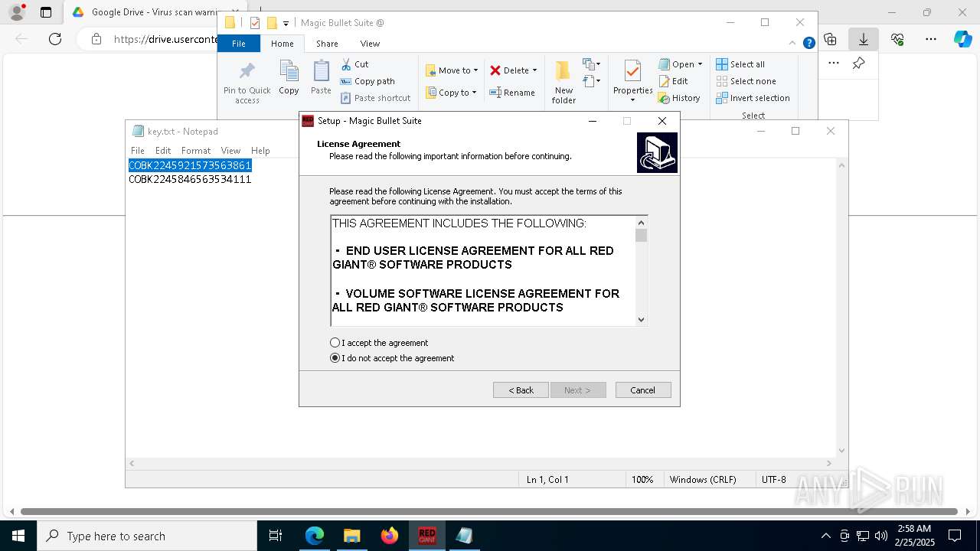
Task: Open Edge Copilot icon
Action: [x=962, y=39]
